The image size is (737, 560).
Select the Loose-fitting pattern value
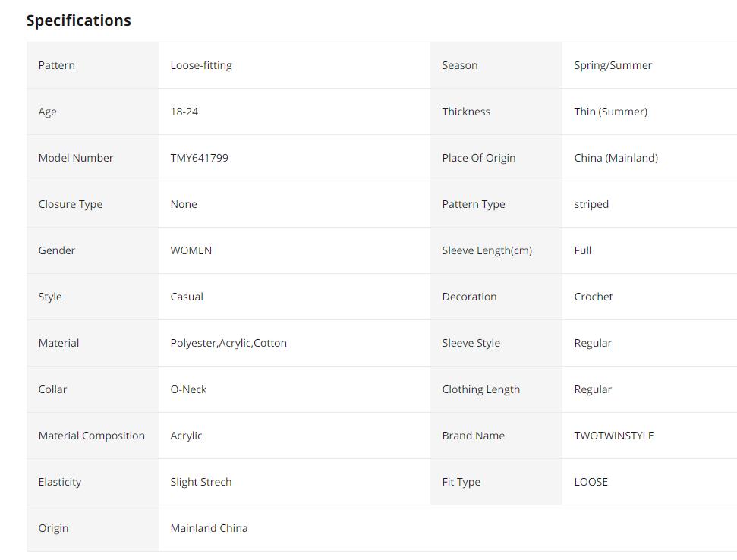pyautogui.click(x=201, y=65)
